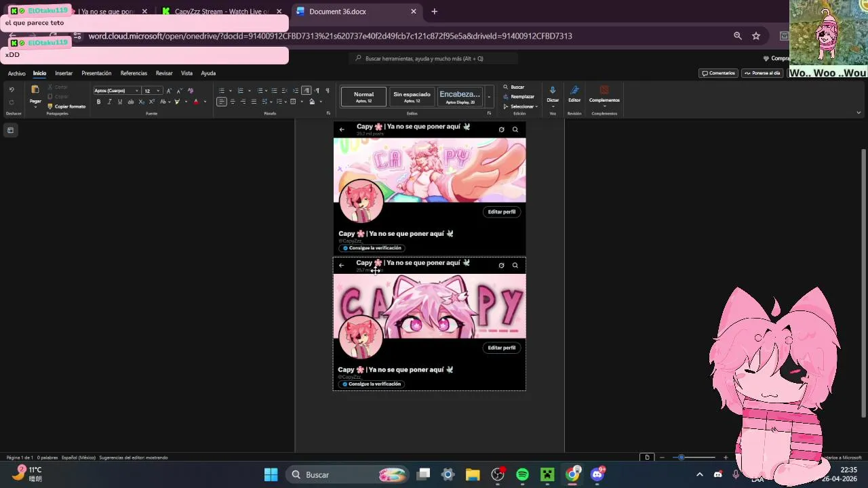The height and width of the screenshot is (488, 868).
Task: Clear formatting with the eraser A icon
Action: pos(191,91)
